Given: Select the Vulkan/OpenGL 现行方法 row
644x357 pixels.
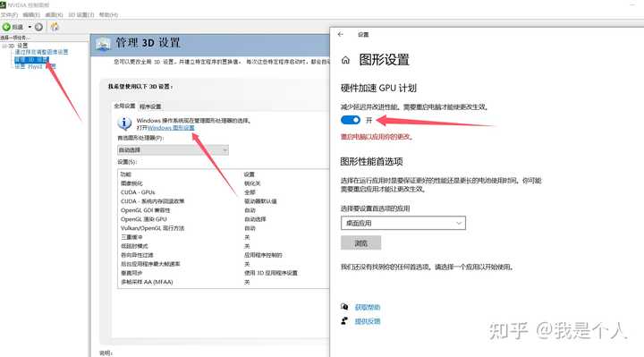Looking at the screenshot, I should (x=223, y=228).
